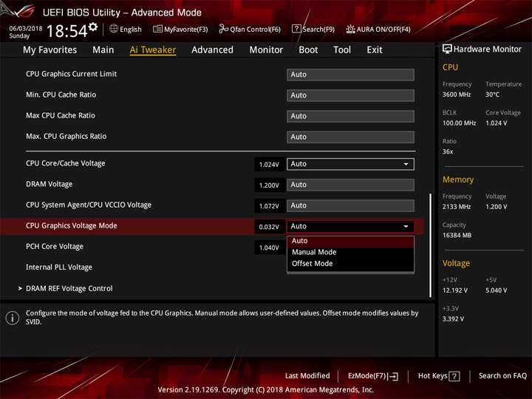Click the info icon beside the help text
The image size is (532, 399).
point(13,318)
